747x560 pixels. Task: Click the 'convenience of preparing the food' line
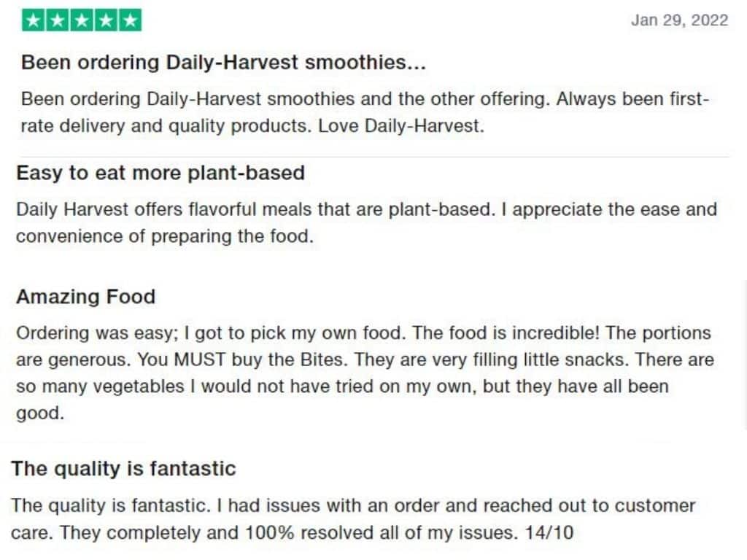(x=165, y=236)
